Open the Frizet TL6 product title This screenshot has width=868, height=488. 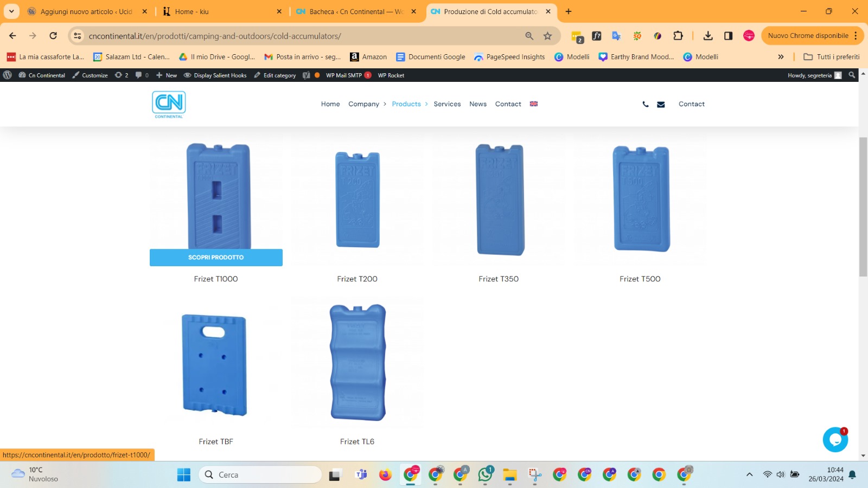pyautogui.click(x=357, y=441)
